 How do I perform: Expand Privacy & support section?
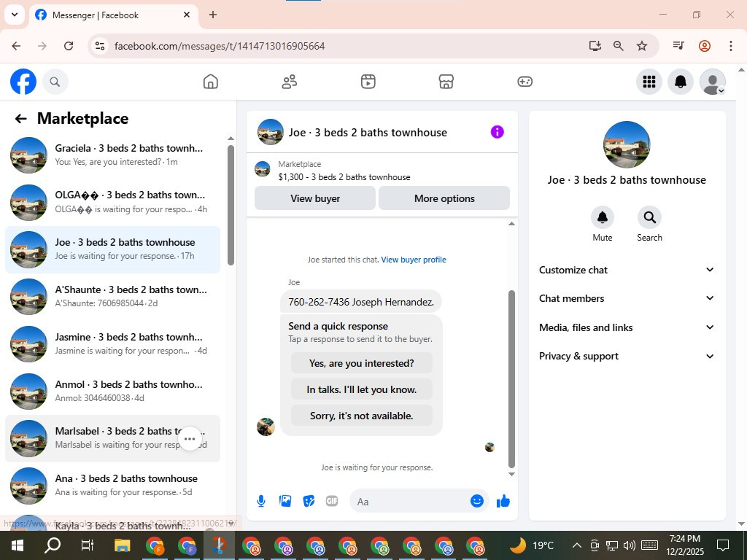[627, 356]
